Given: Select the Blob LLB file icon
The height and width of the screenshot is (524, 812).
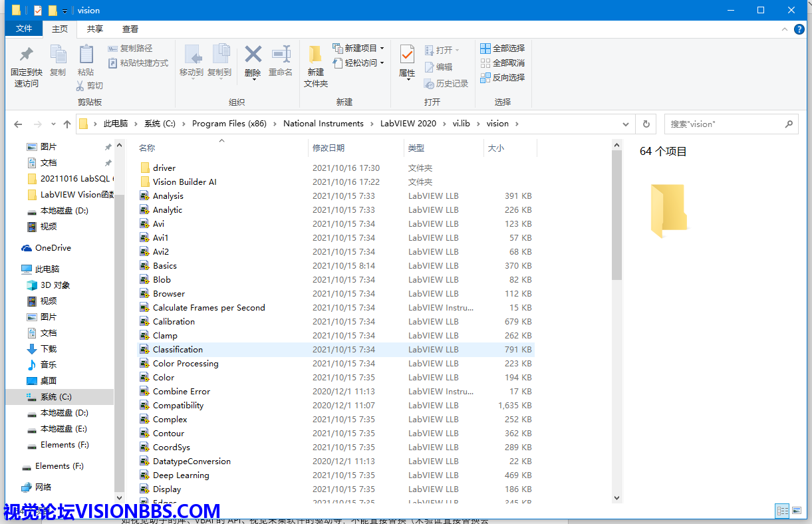Looking at the screenshot, I should (144, 279).
